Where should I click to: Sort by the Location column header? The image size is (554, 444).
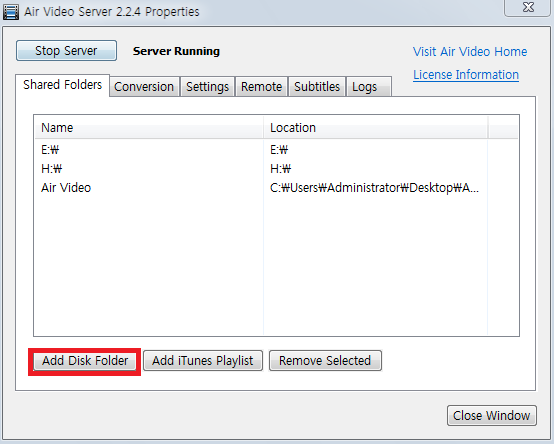pyautogui.click(x=376, y=128)
